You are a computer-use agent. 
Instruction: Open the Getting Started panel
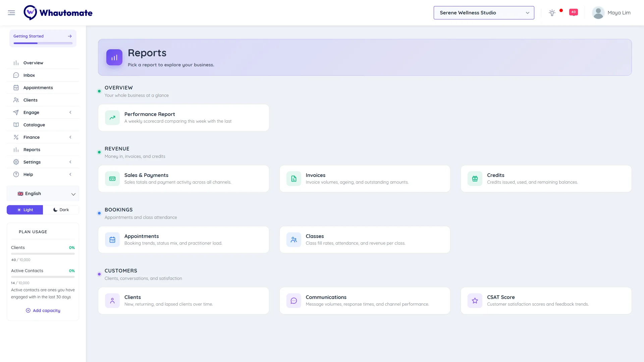(x=43, y=38)
